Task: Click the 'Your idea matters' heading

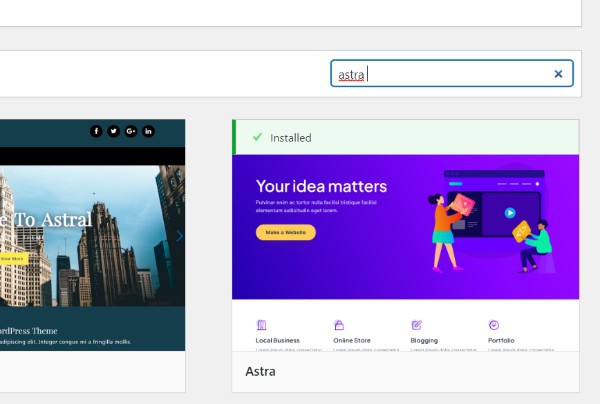Action: click(x=321, y=186)
